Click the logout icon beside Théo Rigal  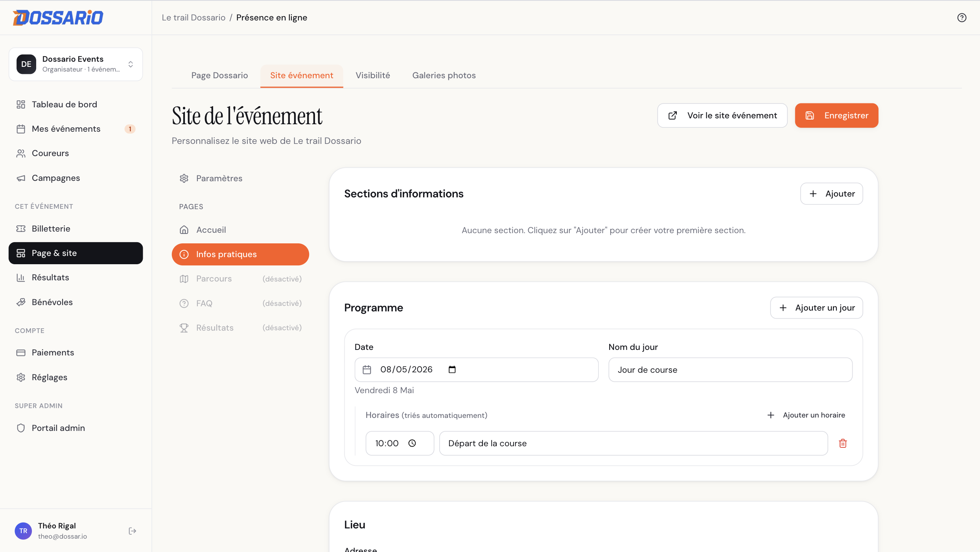pyautogui.click(x=133, y=531)
